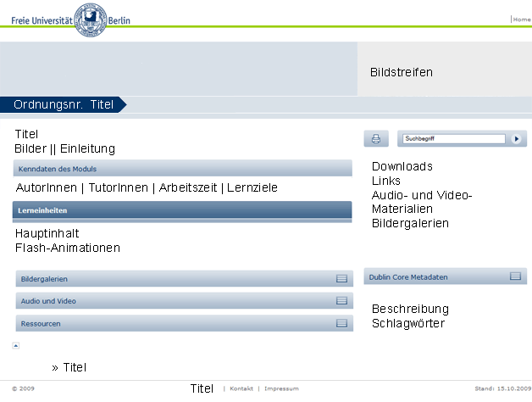Click the Bildergalerien panel title text

click(x=44, y=279)
